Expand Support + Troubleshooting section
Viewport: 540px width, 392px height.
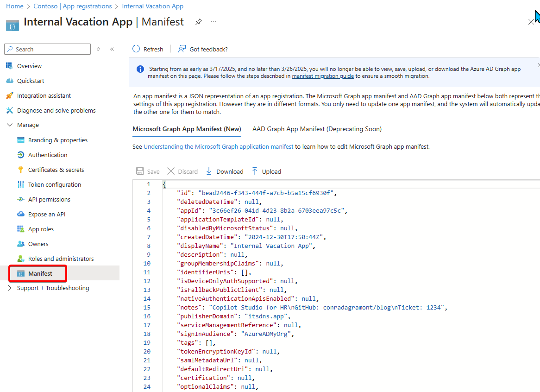pos(10,288)
